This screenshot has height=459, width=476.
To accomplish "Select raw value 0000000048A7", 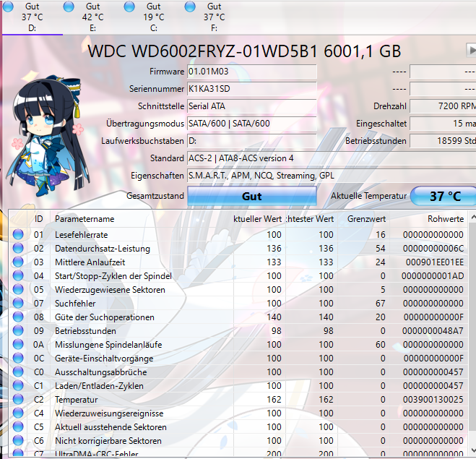I will click(x=433, y=331).
